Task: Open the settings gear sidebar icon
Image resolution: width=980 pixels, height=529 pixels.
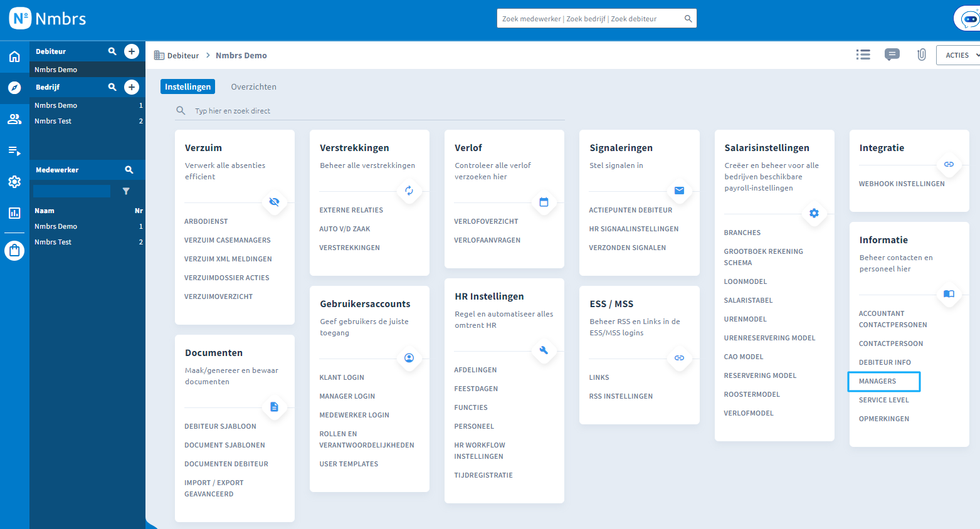Action: [14, 182]
